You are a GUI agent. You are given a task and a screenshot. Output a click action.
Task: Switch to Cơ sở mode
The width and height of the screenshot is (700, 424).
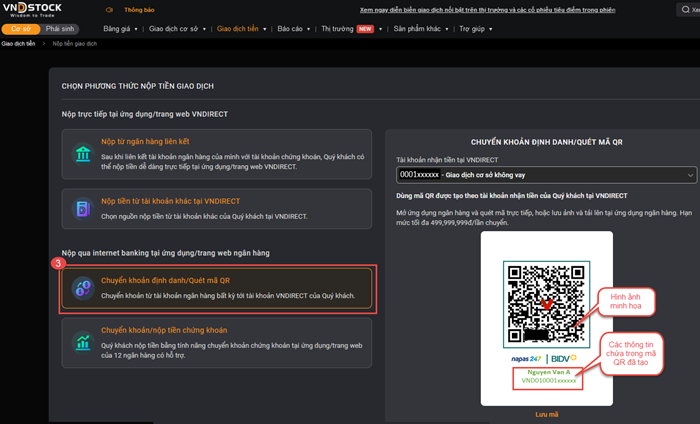tap(21, 29)
